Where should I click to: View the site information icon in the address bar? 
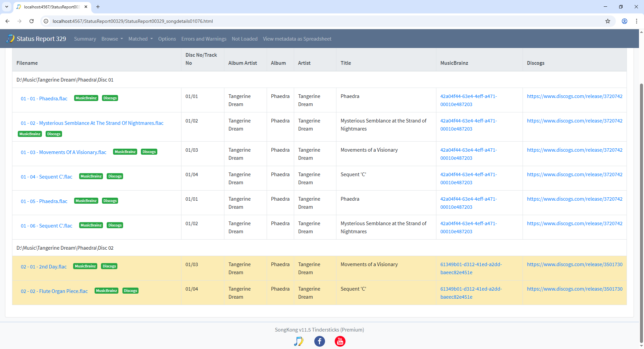(x=46, y=21)
